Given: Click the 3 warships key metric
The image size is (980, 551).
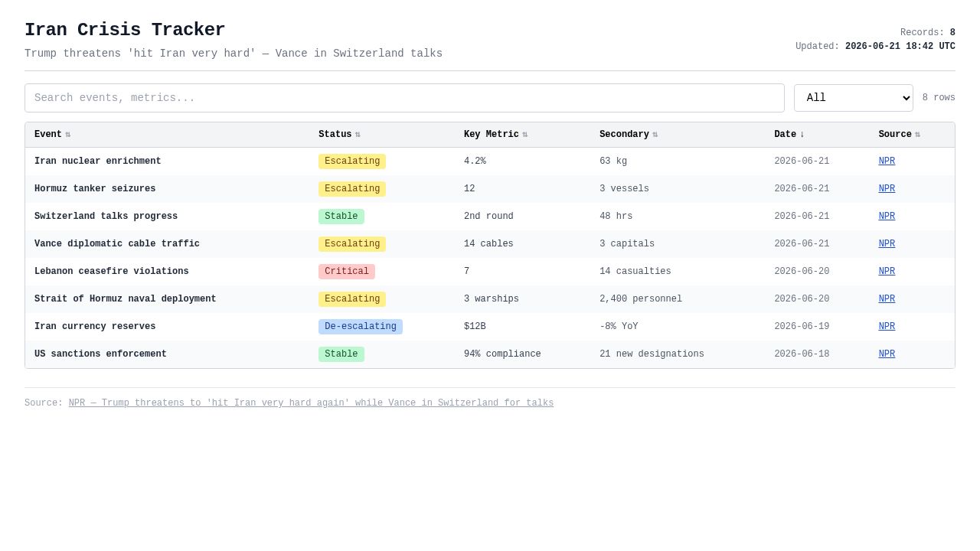Looking at the screenshot, I should click(x=492, y=299).
